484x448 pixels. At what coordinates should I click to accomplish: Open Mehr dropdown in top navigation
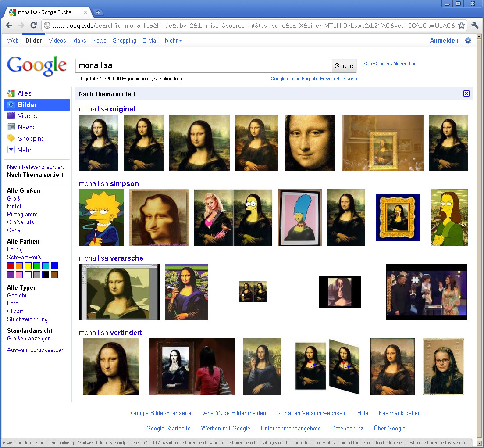(x=173, y=40)
